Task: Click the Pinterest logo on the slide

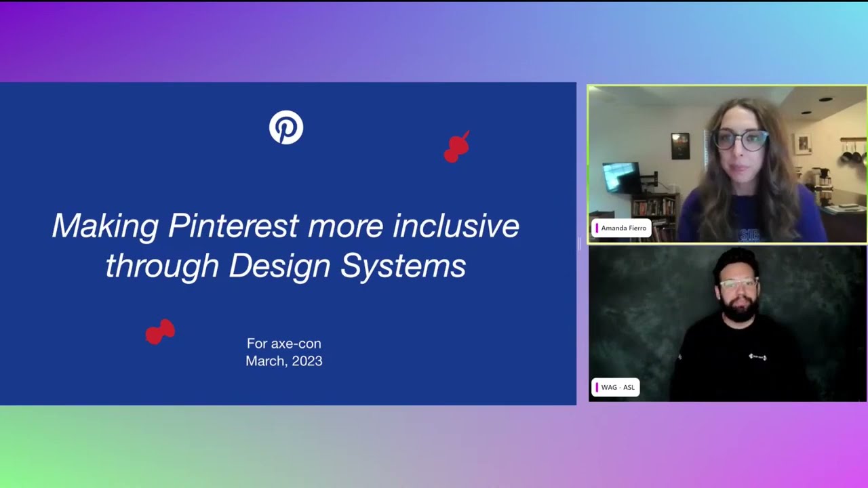Action: point(286,127)
